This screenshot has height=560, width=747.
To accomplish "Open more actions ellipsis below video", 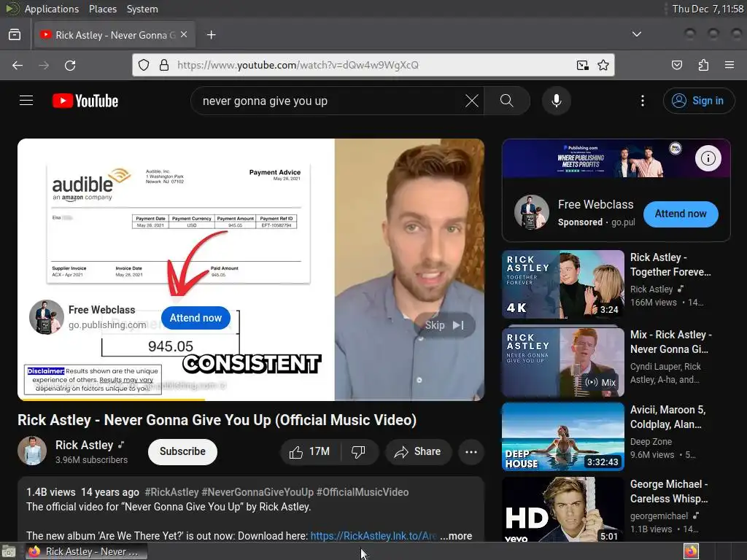I will [471, 452].
